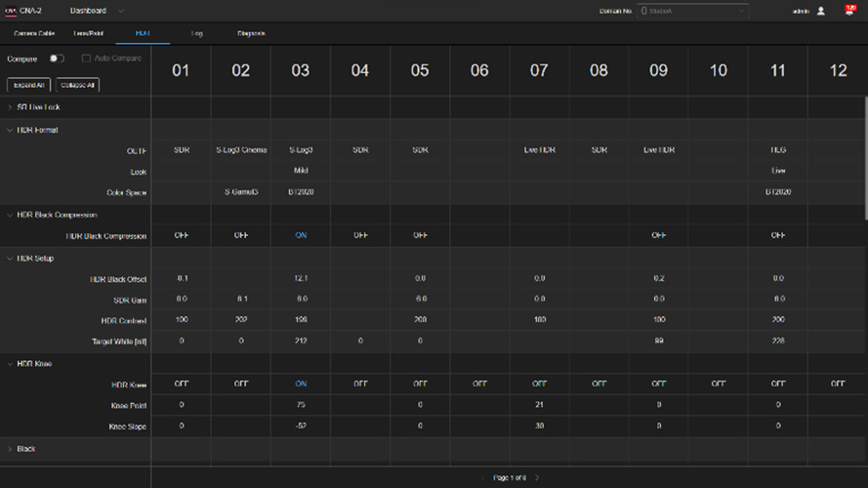
Task: Go to next page arrow in pagination
Action: 537,477
